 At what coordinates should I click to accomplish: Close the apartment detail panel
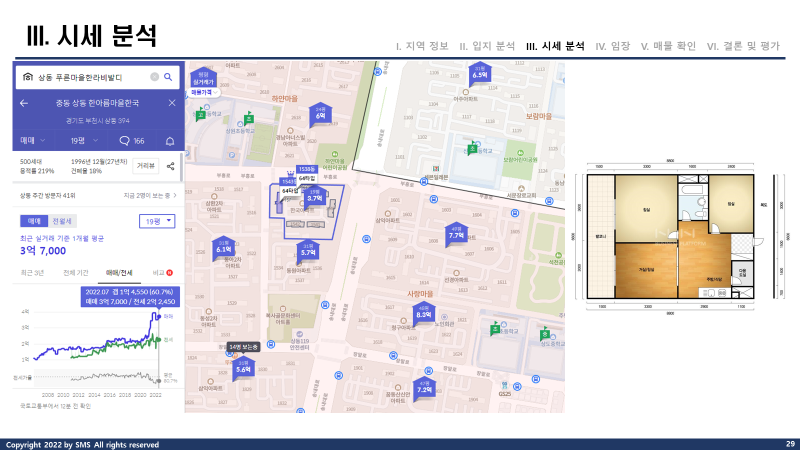click(172, 103)
